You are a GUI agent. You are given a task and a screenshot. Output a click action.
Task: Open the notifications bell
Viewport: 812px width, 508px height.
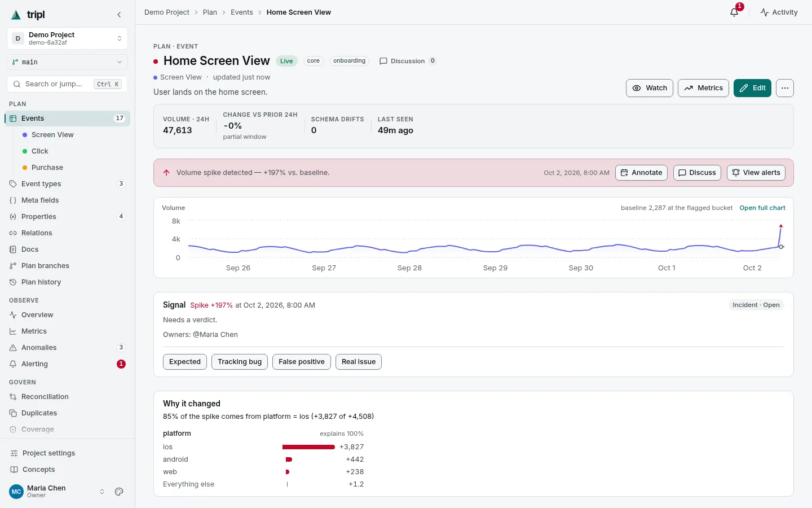(x=734, y=12)
